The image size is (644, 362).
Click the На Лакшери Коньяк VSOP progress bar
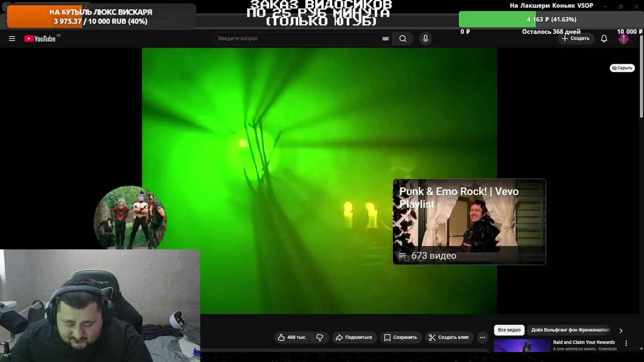click(551, 19)
